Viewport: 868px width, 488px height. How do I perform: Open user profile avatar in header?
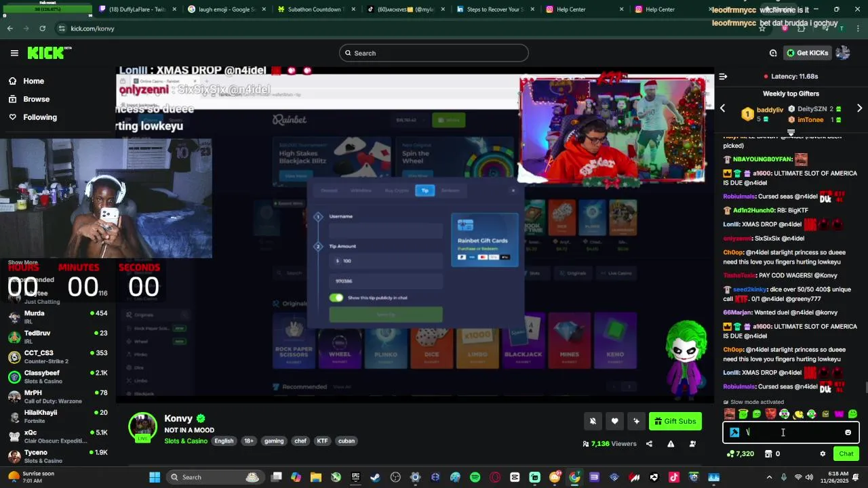(843, 53)
